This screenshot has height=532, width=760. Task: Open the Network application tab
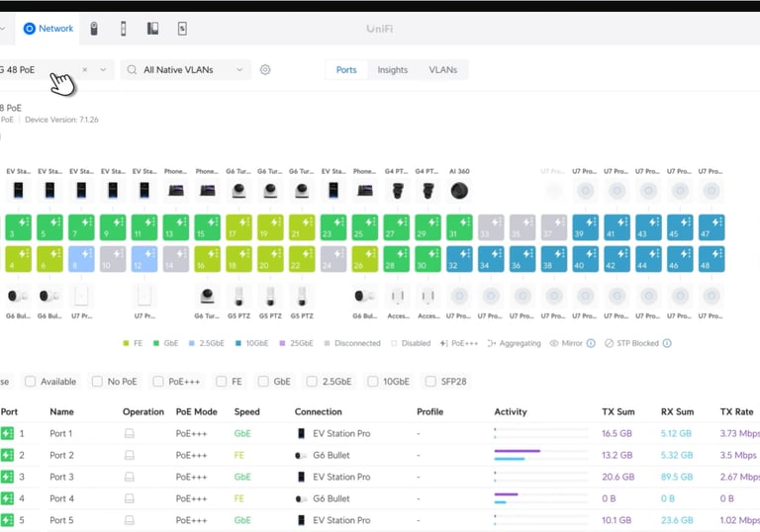point(47,29)
